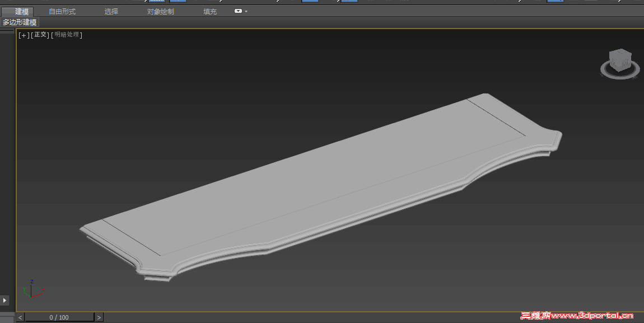Switch to the 填充 ribbon tab
This screenshot has height=323, width=644.
[x=210, y=12]
